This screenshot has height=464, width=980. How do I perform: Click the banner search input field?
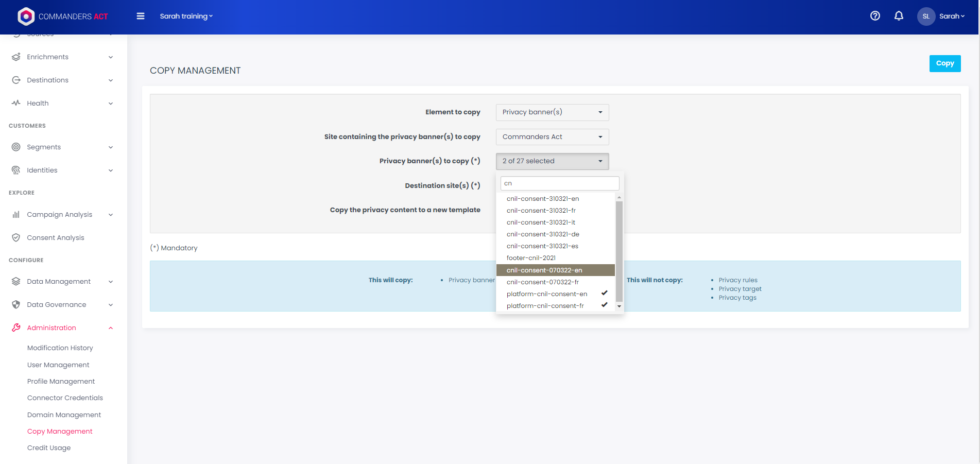pyautogui.click(x=559, y=183)
